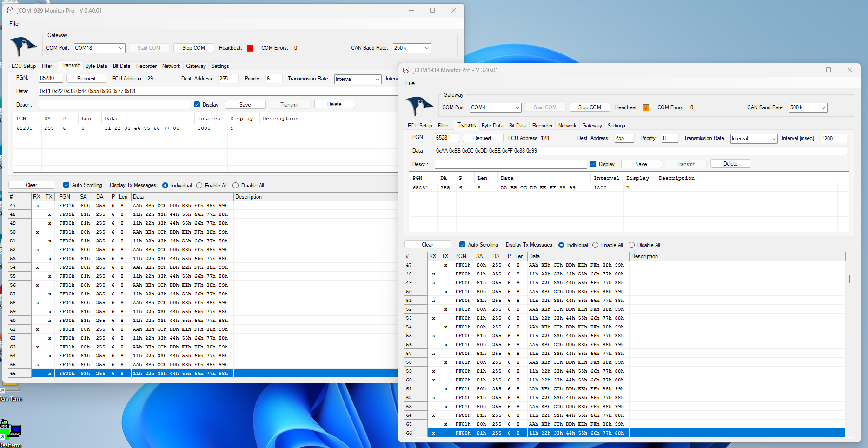Choose the Disable All radio button in the COM4 window
868x448 pixels.
click(x=631, y=245)
